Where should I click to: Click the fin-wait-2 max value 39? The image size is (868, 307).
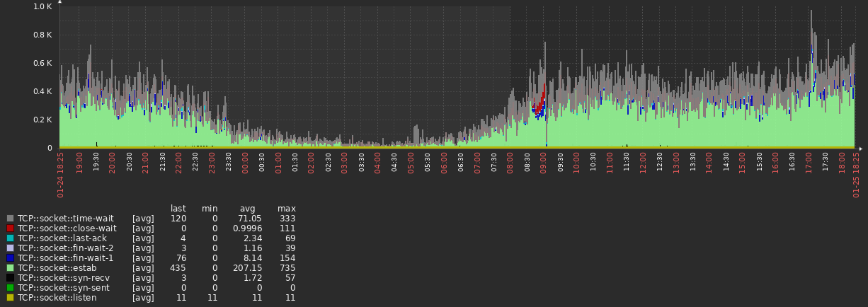(x=290, y=248)
